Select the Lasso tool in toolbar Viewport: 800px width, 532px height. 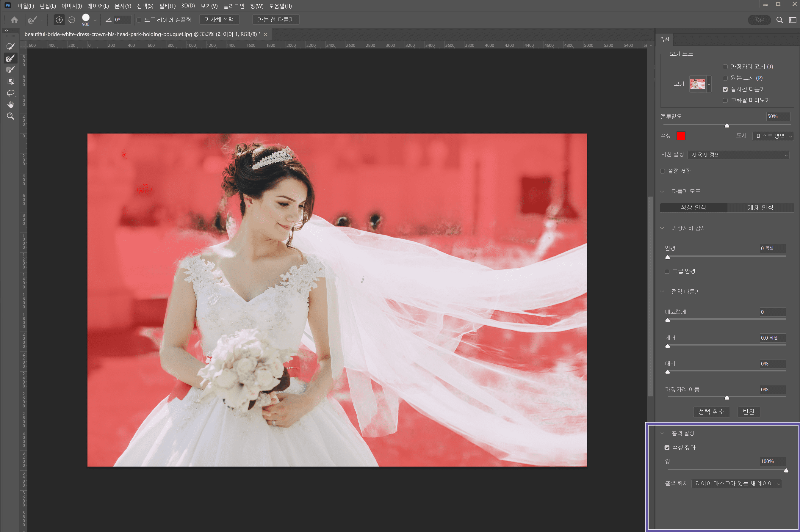(x=10, y=93)
